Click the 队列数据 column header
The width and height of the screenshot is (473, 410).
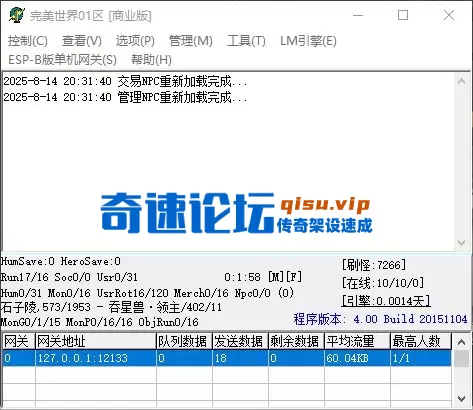coord(184,341)
